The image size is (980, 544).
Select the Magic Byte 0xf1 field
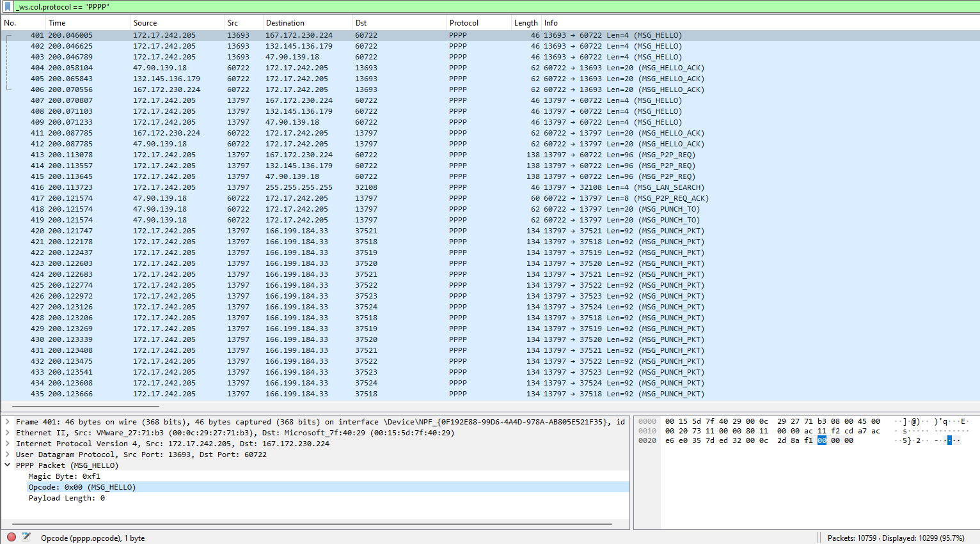click(x=64, y=476)
